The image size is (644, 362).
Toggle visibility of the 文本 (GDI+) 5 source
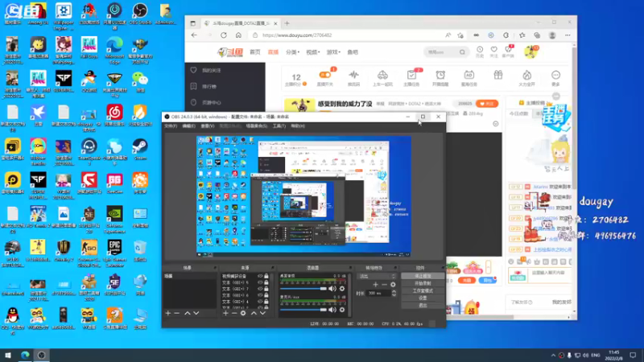tap(260, 282)
